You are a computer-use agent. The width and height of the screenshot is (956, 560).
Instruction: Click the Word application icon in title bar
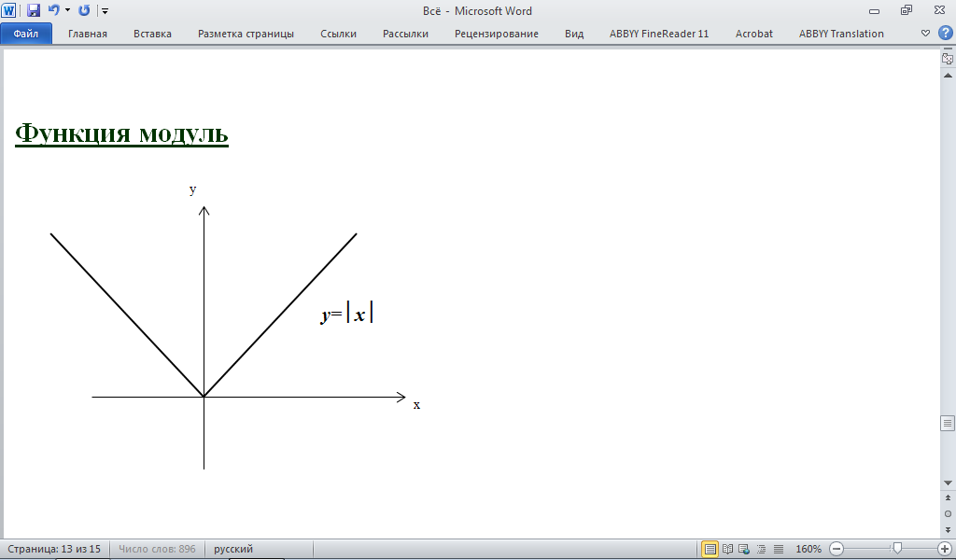pos(8,10)
